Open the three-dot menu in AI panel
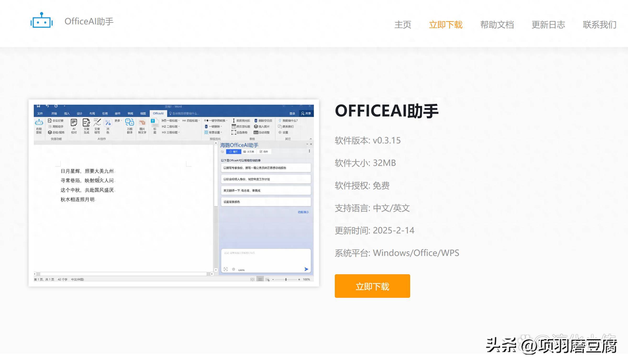 pyautogui.click(x=309, y=151)
